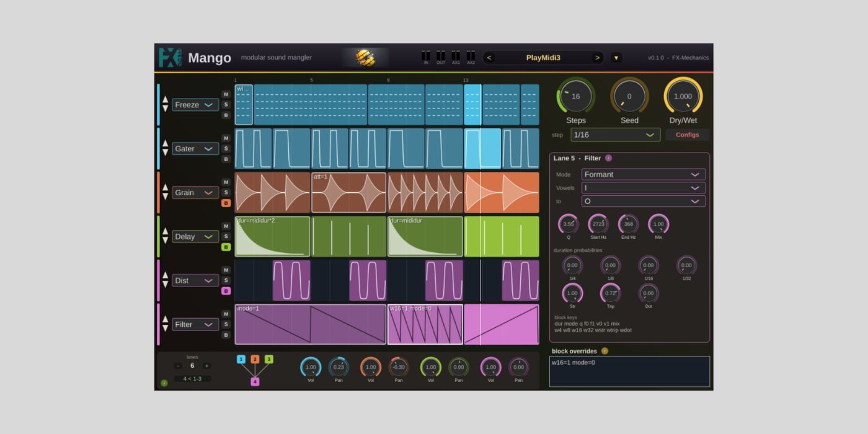
Task: Click the AX2 level meter
Action: tap(471, 56)
